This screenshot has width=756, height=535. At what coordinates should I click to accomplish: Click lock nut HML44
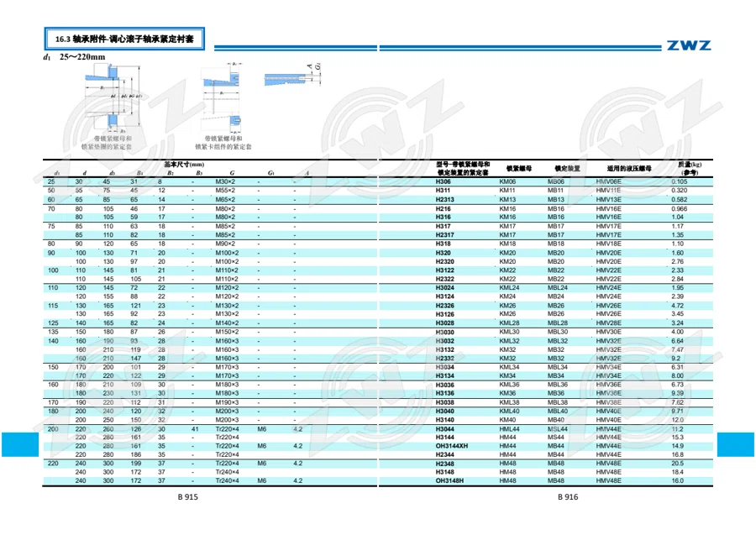pyautogui.click(x=509, y=429)
